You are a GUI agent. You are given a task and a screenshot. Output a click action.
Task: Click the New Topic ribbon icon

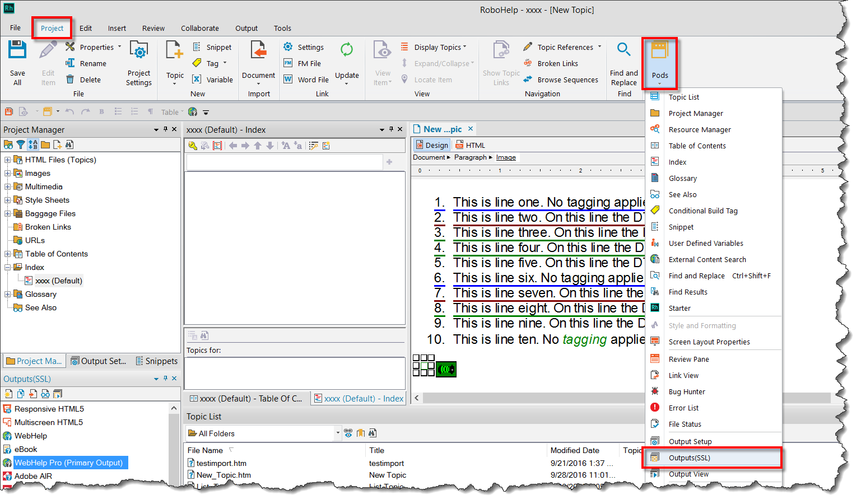coord(175,50)
